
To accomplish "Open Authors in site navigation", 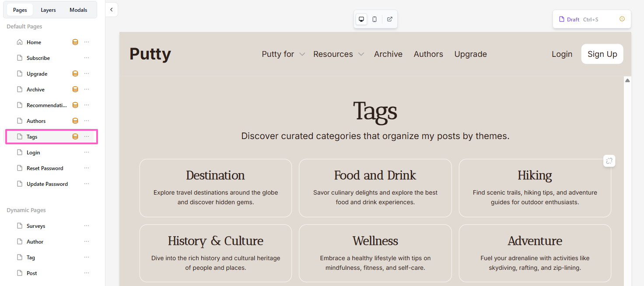I will [428, 54].
